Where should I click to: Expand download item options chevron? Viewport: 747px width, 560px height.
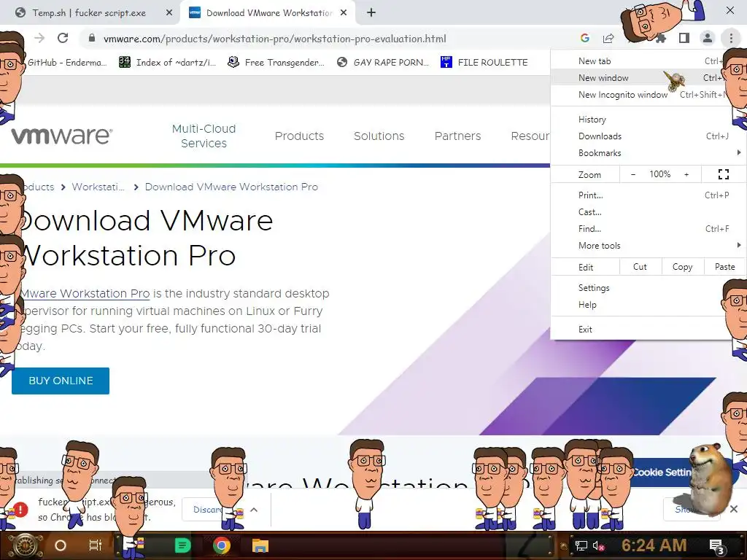pyautogui.click(x=254, y=510)
